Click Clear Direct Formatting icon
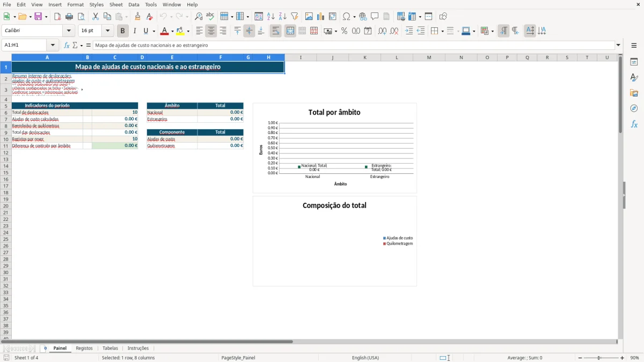The width and height of the screenshot is (644, 362). point(149,17)
